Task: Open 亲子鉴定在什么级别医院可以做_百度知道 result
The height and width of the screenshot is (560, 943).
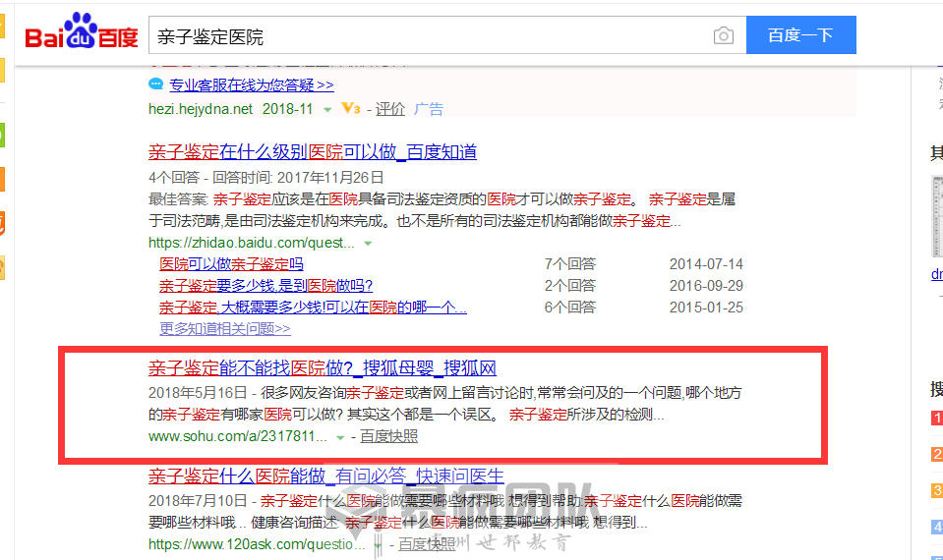Action: coord(313,152)
